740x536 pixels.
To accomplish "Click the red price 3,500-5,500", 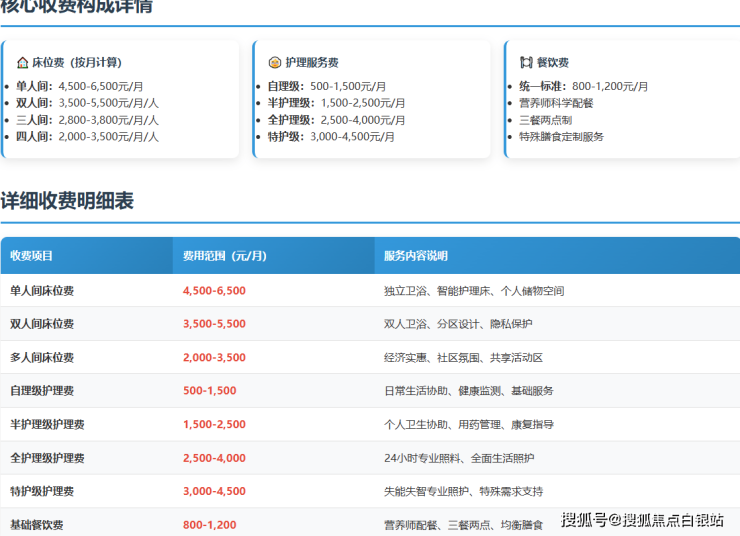I will coord(214,324).
